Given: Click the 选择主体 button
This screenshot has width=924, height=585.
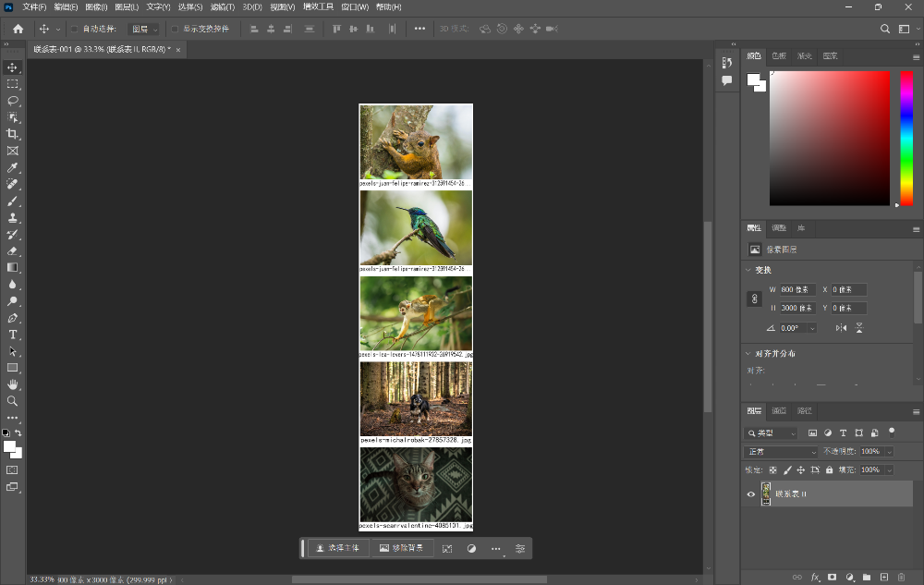Looking at the screenshot, I should pos(337,548).
